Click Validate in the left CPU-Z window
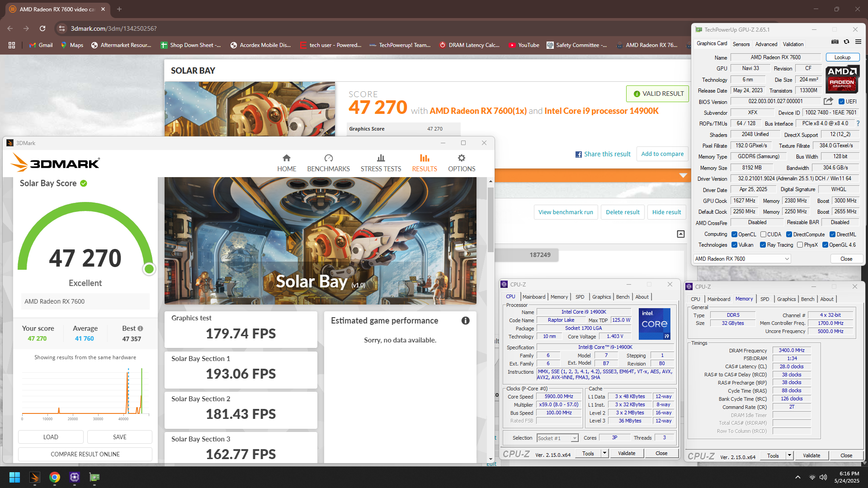This screenshot has height=488, width=868. click(x=627, y=453)
